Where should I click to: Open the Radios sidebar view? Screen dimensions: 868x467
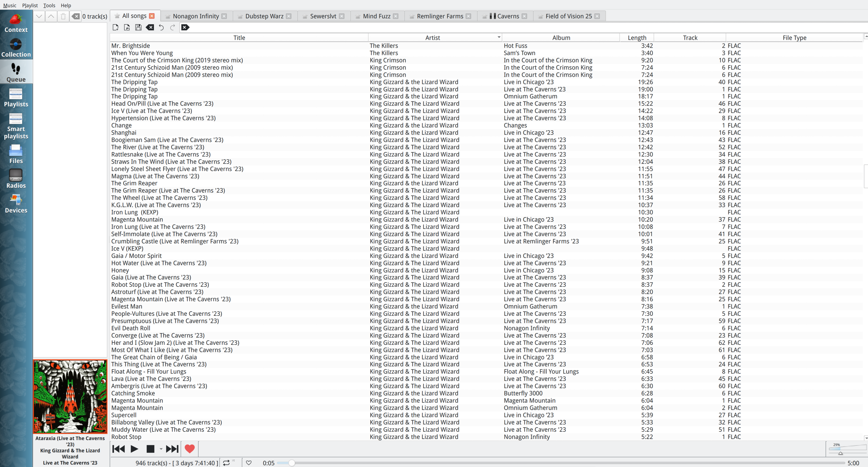click(x=16, y=179)
